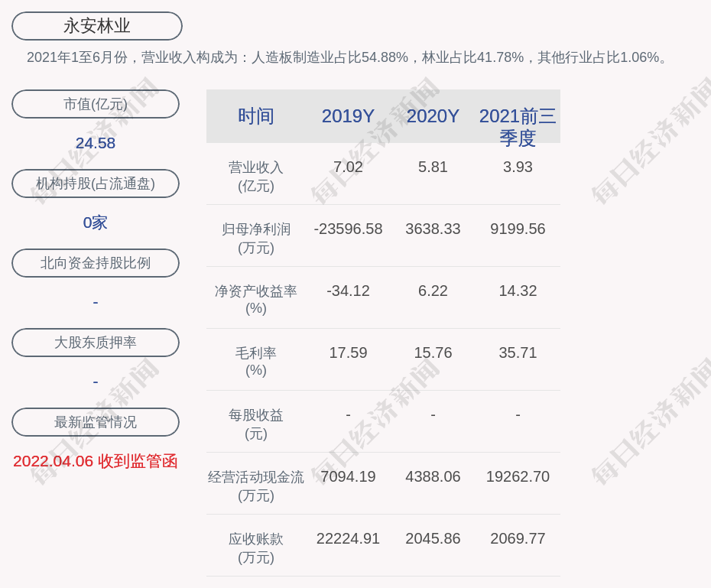Select the market value figure 24.58
The height and width of the screenshot is (588, 711).
pos(96,143)
